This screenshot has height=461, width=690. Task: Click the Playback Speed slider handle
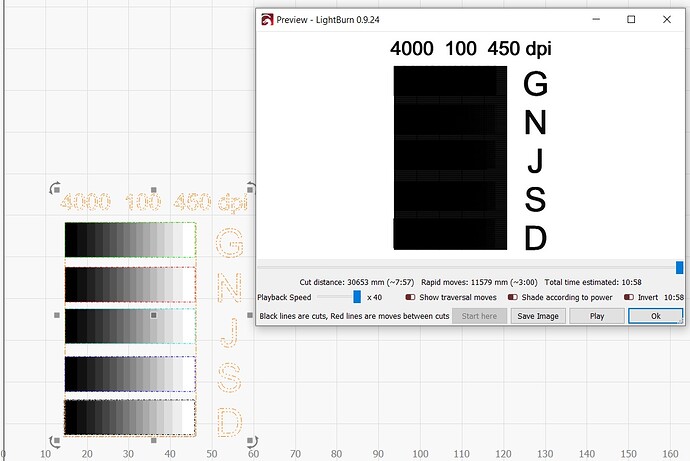coord(357,297)
